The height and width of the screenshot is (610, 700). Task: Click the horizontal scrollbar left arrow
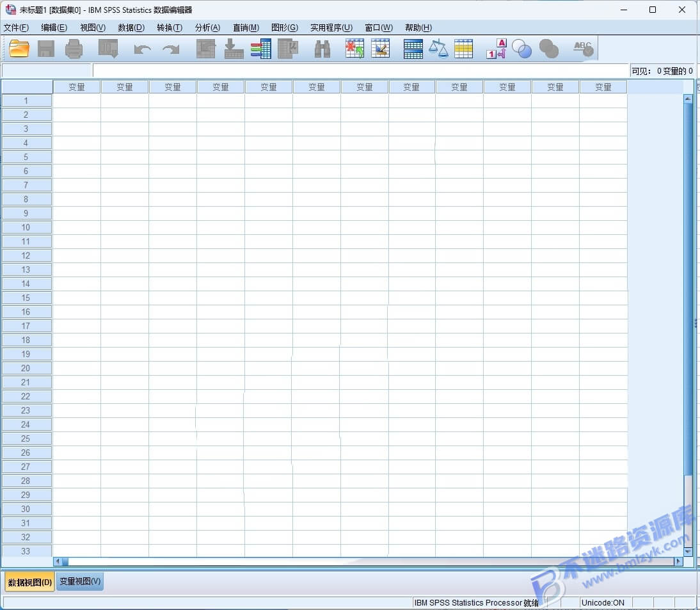[57, 561]
